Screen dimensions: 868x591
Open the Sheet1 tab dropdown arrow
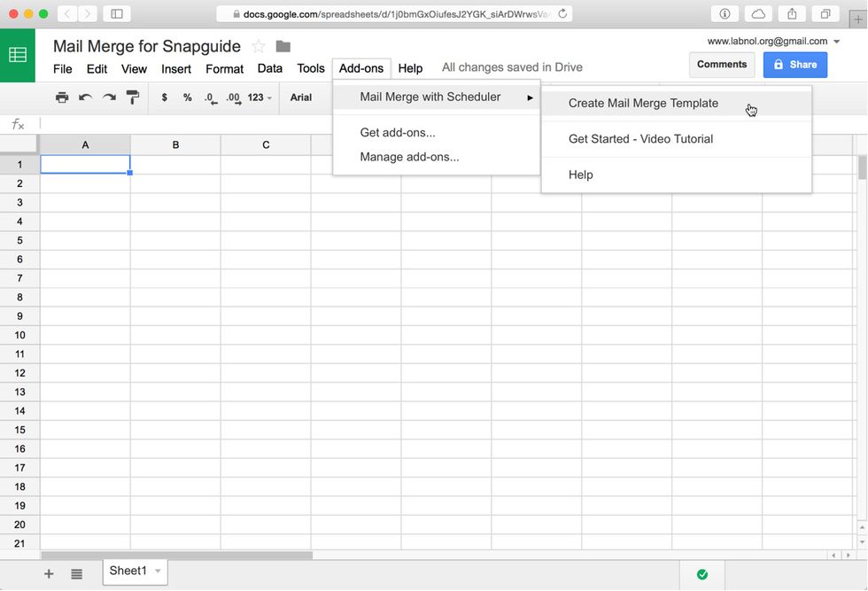pos(156,572)
